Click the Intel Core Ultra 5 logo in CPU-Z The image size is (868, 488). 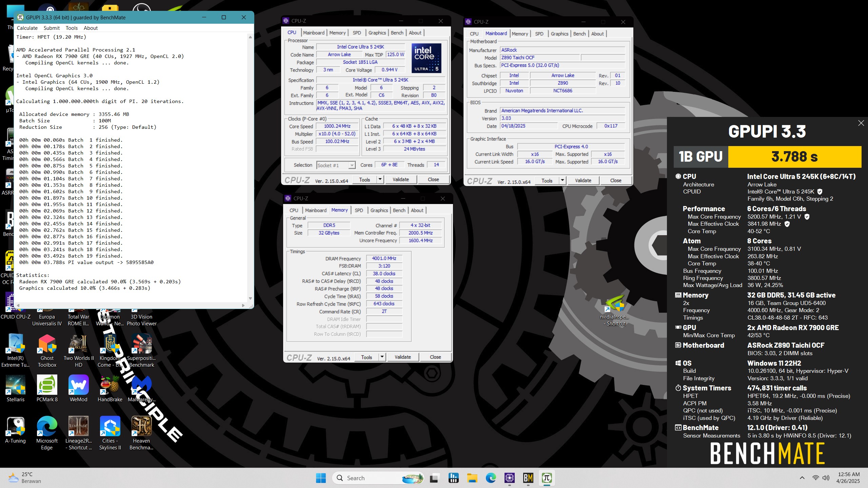tap(426, 58)
